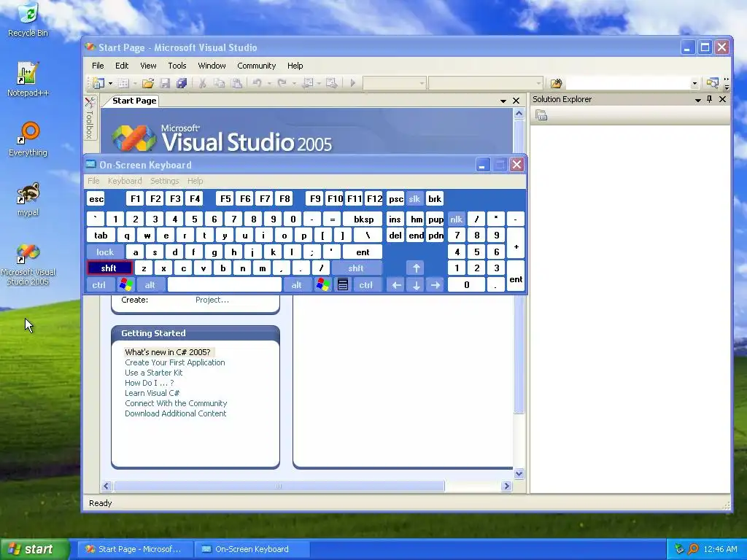Toggle the left ctrl key
This screenshot has width=747, height=560.
click(99, 285)
